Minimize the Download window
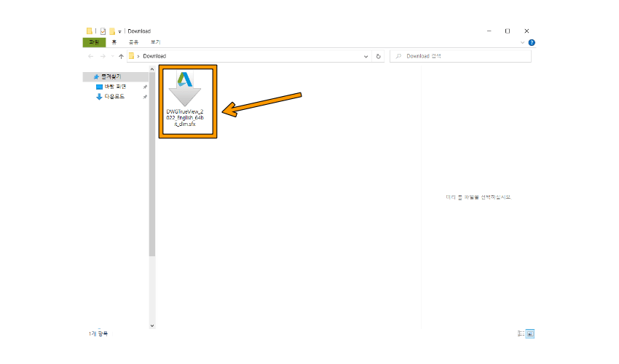619x364 pixels. point(489,31)
